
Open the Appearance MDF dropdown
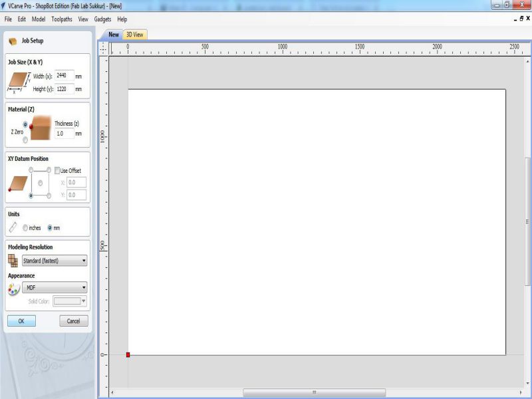pos(55,288)
